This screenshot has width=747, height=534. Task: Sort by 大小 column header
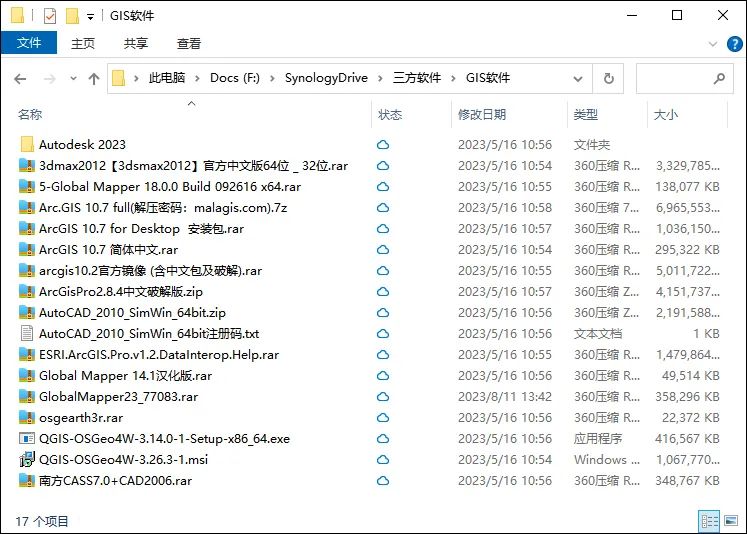coord(687,114)
